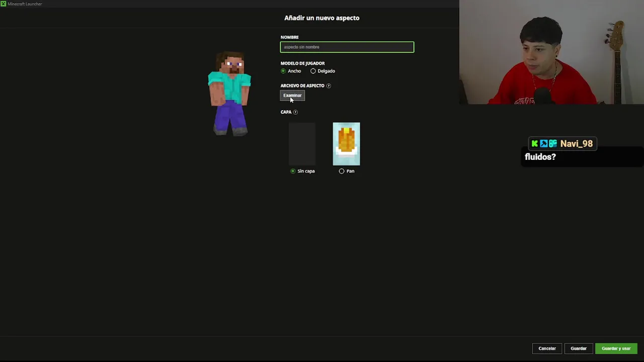Click the empty no-cape thumbnail

click(x=302, y=144)
